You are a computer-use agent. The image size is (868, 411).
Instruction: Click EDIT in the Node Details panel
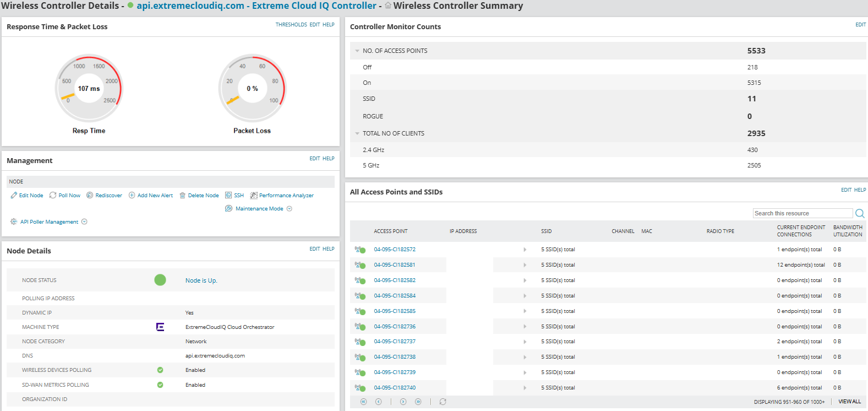click(x=315, y=249)
